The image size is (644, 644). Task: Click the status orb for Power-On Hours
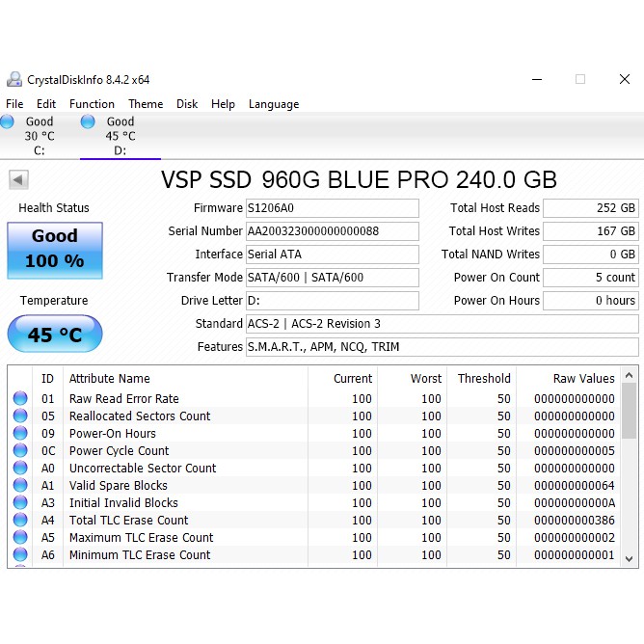pos(20,434)
